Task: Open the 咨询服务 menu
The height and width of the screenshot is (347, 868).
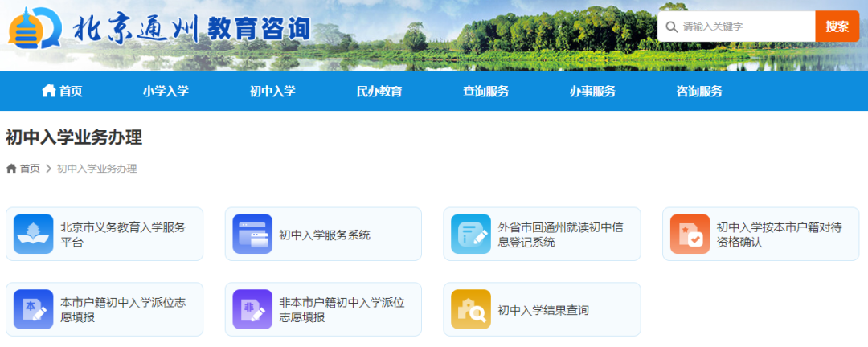Action: [x=699, y=92]
